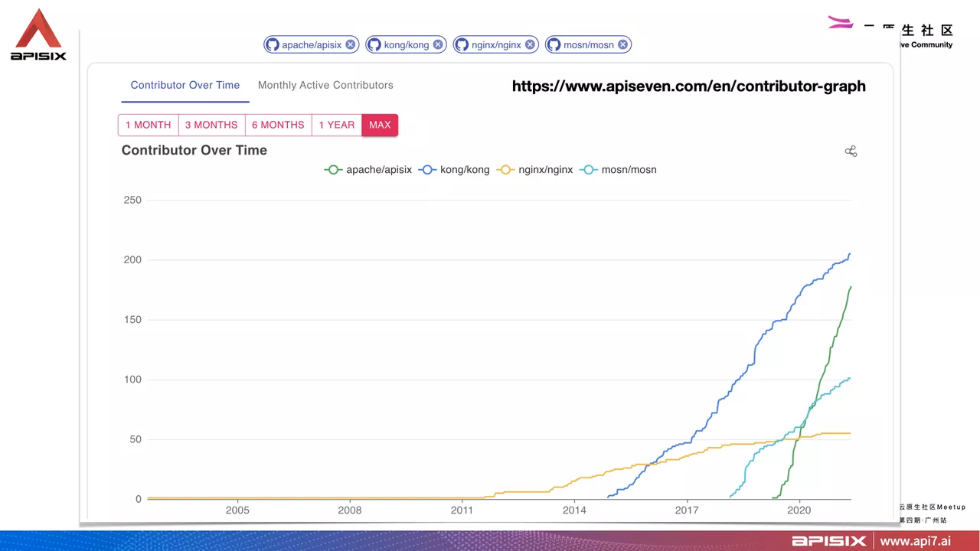Click the 250 y-axis label
The image size is (980, 551).
pyautogui.click(x=132, y=201)
